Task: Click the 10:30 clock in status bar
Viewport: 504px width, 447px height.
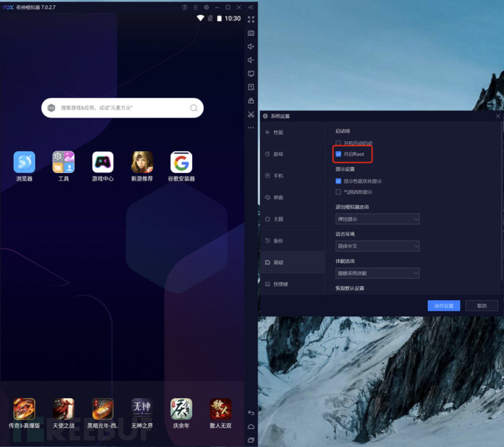Action: (233, 19)
